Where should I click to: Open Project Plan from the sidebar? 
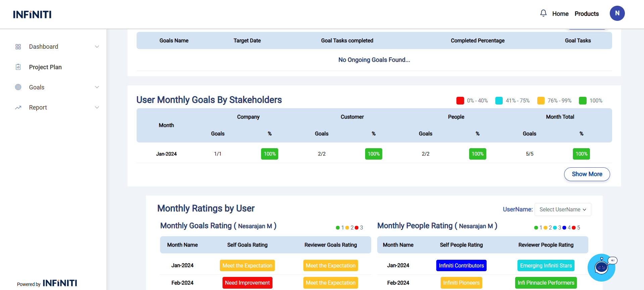[x=45, y=67]
